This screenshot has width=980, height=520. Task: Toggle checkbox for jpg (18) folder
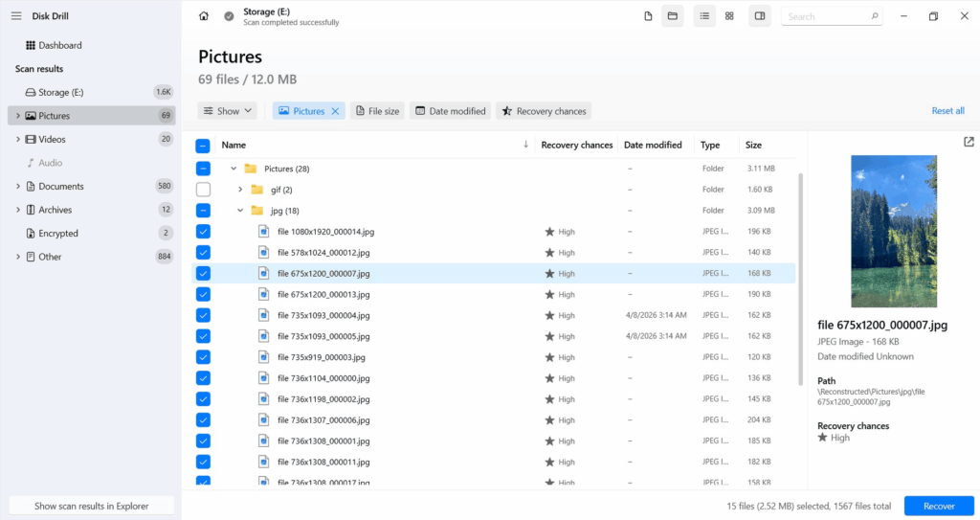click(203, 211)
